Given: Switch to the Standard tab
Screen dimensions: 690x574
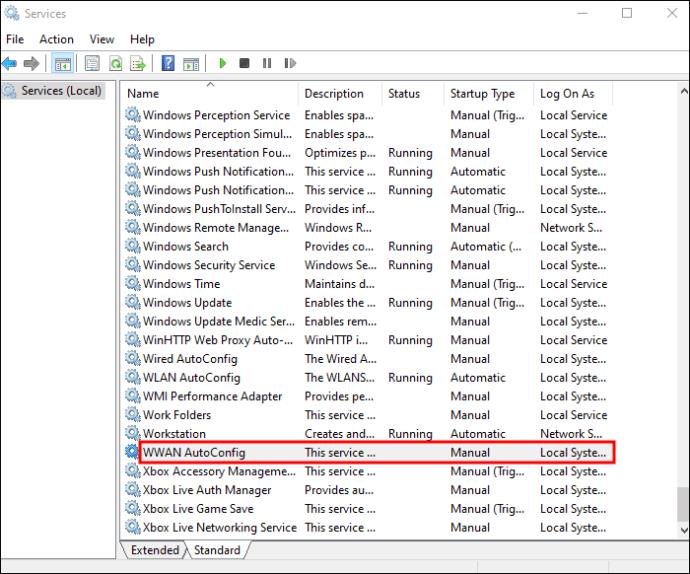Looking at the screenshot, I should click(217, 550).
